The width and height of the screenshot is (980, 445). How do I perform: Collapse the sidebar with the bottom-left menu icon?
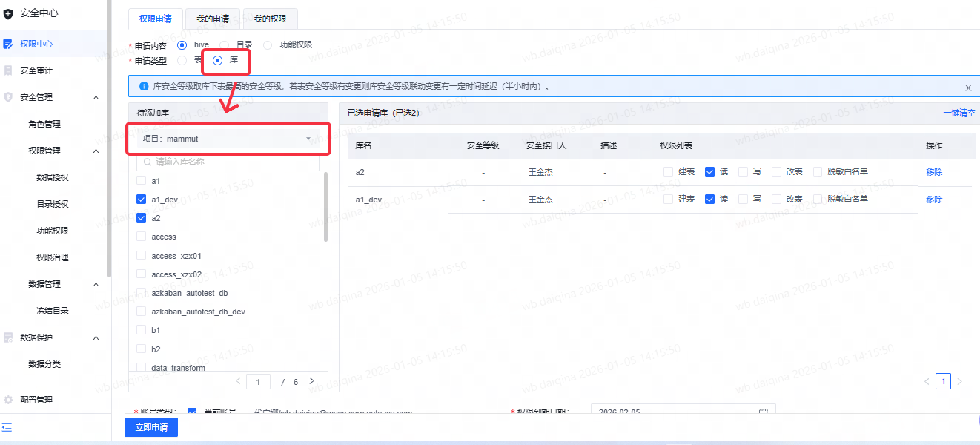(x=7, y=427)
